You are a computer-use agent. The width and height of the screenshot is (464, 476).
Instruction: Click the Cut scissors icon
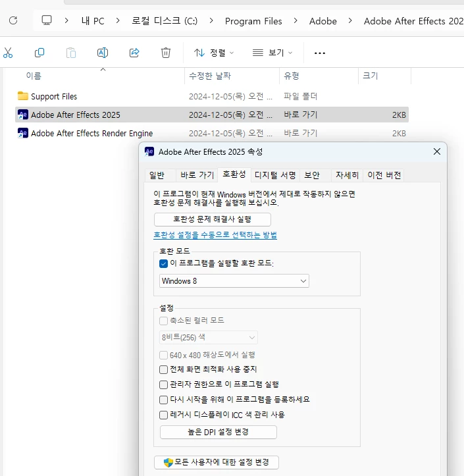pos(8,53)
